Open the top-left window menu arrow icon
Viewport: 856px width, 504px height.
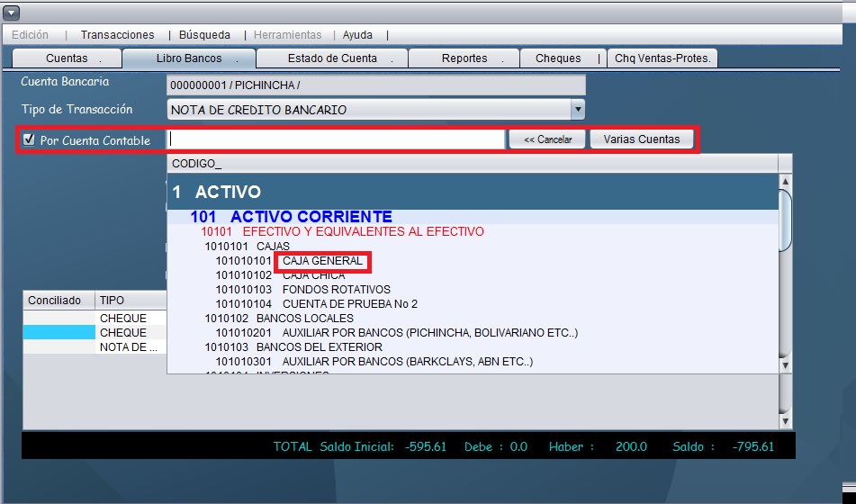tap(10, 13)
